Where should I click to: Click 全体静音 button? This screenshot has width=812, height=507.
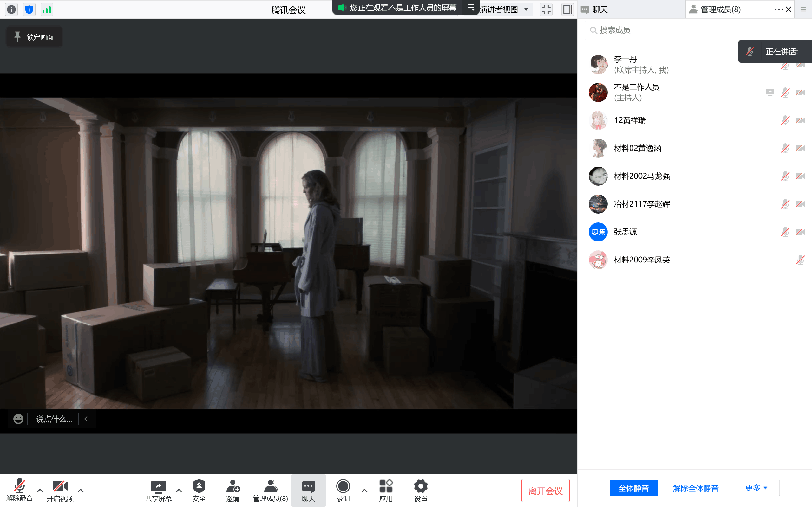pyautogui.click(x=633, y=488)
